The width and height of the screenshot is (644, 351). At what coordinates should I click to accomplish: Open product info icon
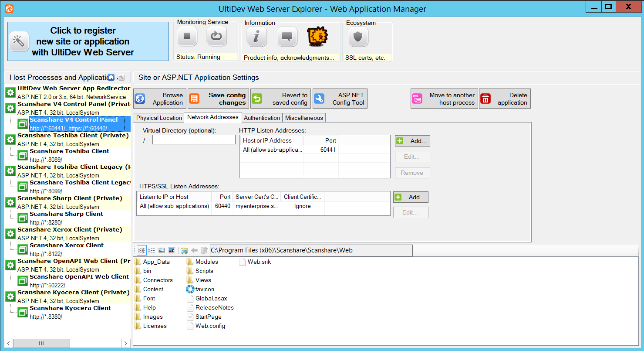pyautogui.click(x=257, y=37)
